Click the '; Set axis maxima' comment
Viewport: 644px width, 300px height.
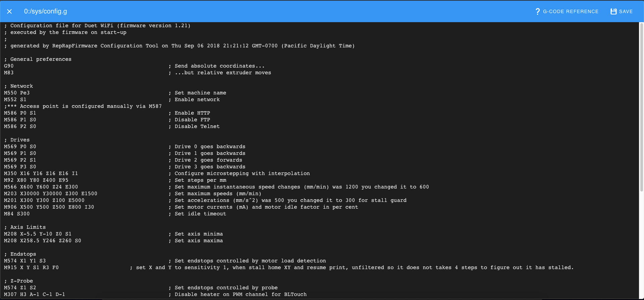[x=196, y=241]
